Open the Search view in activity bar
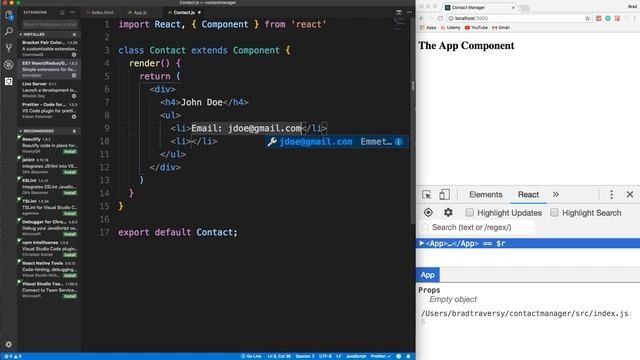The image size is (640, 360). tap(9, 31)
